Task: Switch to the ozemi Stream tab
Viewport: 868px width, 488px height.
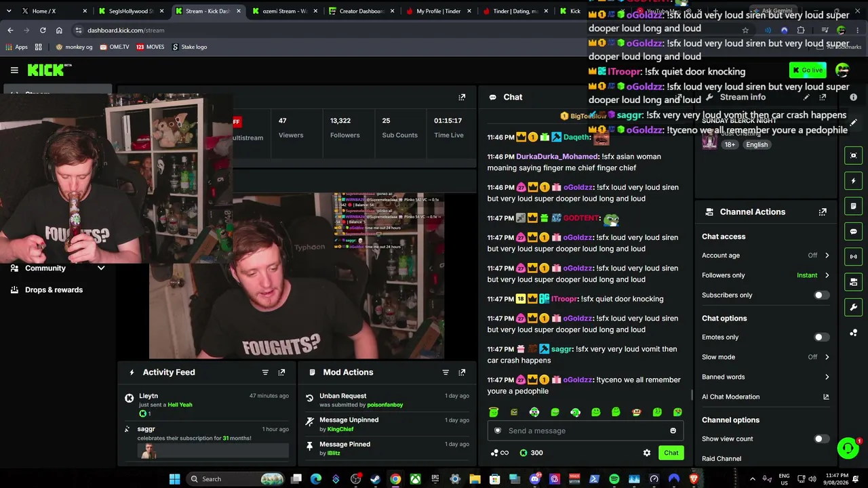Action: [x=284, y=11]
